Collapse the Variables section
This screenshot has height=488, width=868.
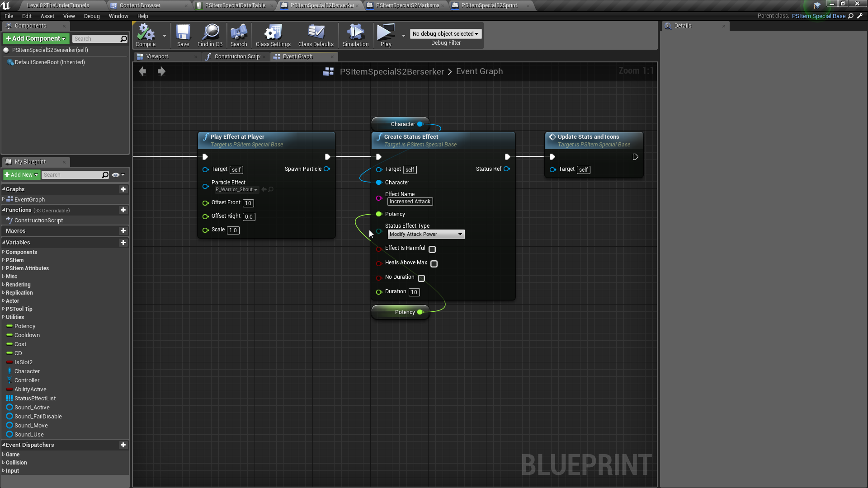4,243
